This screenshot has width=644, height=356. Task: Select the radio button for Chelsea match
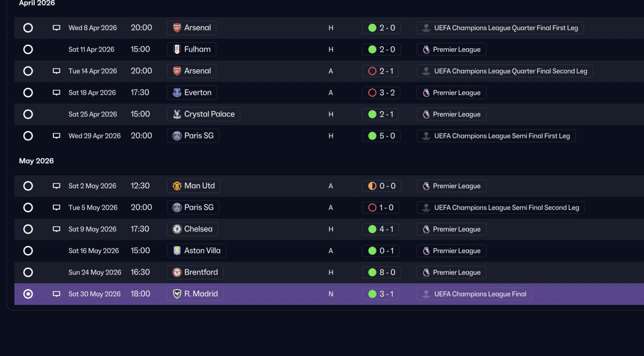click(28, 229)
